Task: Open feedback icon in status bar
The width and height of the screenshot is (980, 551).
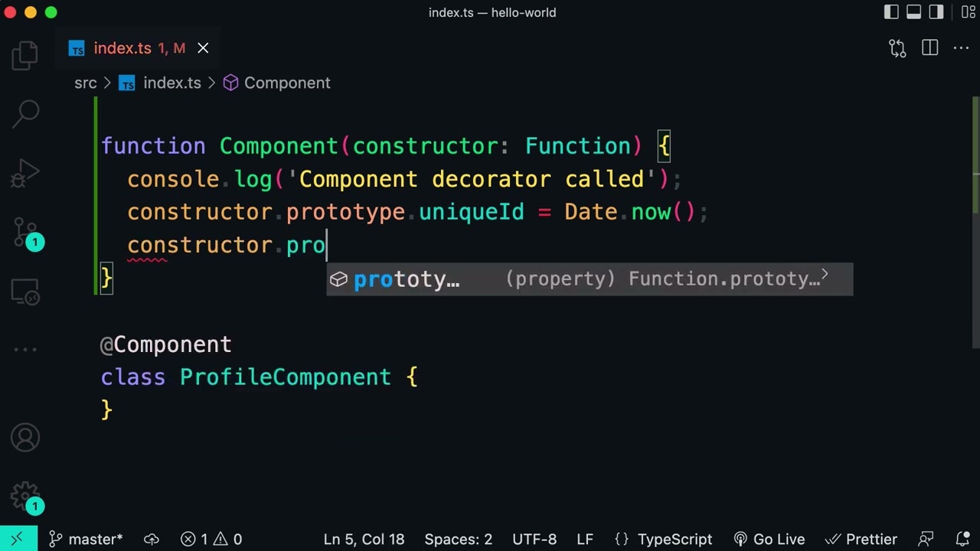Action: [x=926, y=539]
